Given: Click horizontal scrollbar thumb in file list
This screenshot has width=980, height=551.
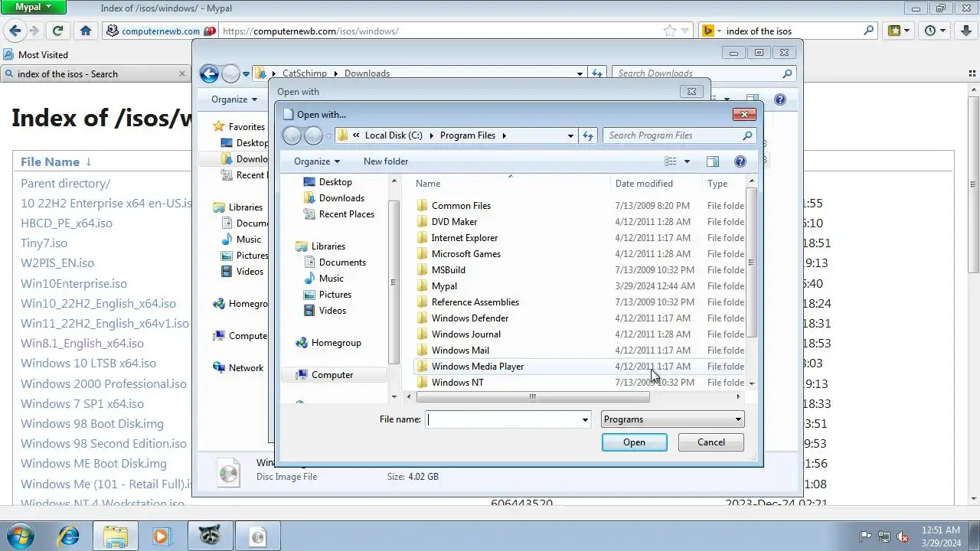Looking at the screenshot, I should (532, 397).
